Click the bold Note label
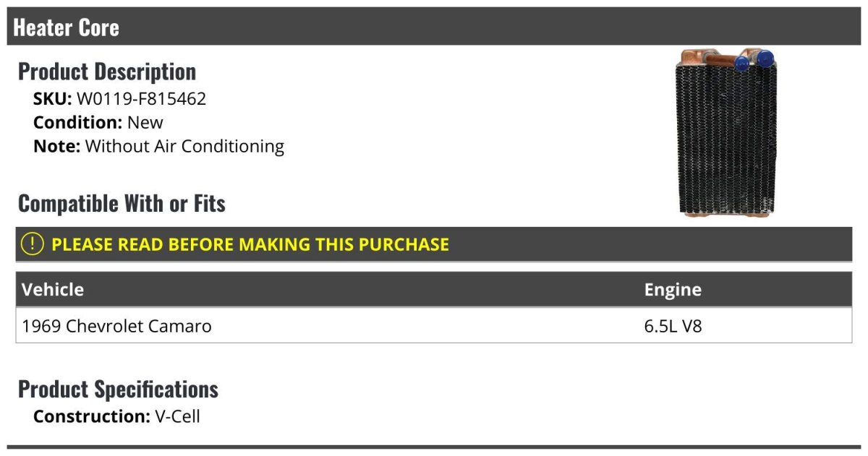 point(56,146)
